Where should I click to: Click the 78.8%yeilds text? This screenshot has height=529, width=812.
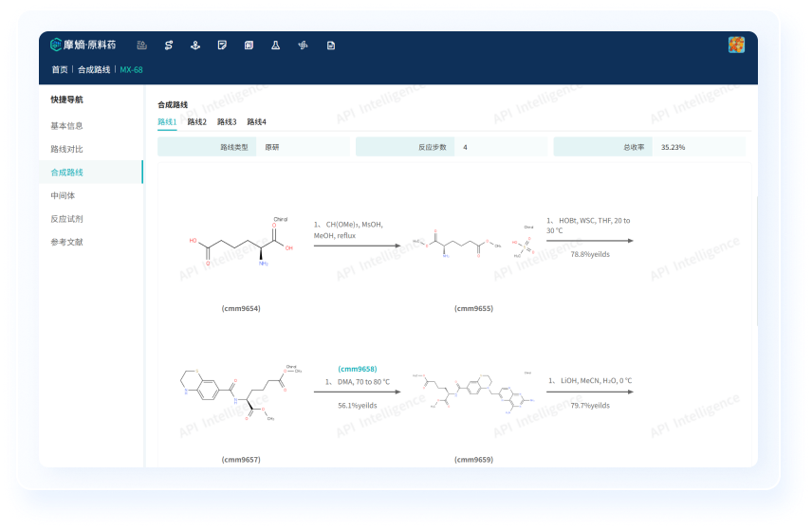point(590,254)
